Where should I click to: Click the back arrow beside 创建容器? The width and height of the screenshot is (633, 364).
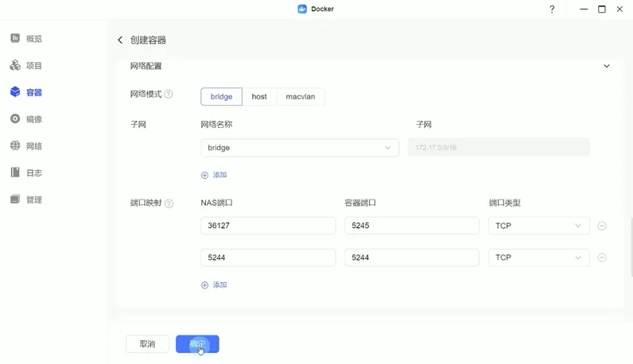pos(120,40)
